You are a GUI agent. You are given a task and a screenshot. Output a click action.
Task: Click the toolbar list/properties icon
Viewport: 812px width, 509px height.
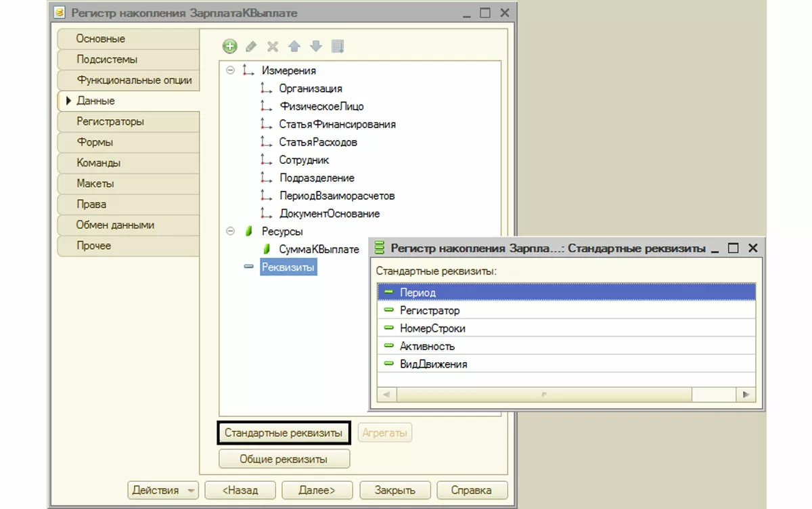[x=338, y=47]
